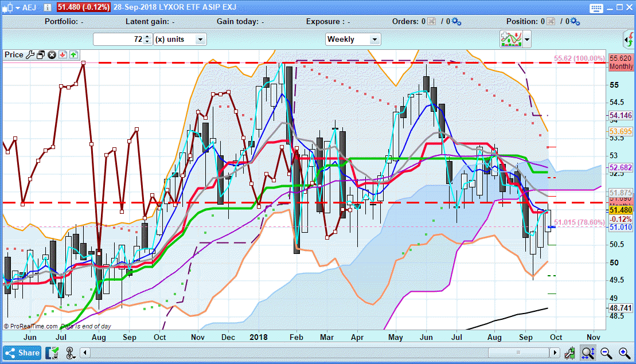This screenshot has width=636, height=364.
Task: Zoom out on the chart
Action: 606,353
